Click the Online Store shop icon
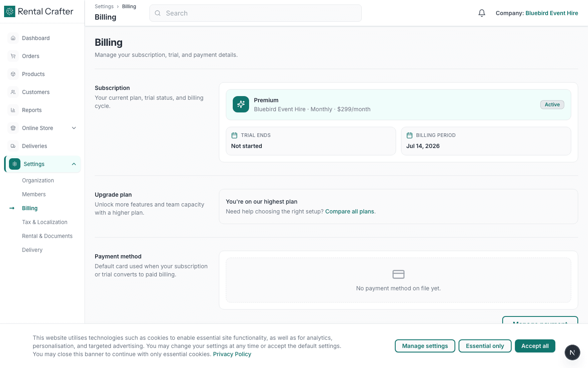 point(13,128)
